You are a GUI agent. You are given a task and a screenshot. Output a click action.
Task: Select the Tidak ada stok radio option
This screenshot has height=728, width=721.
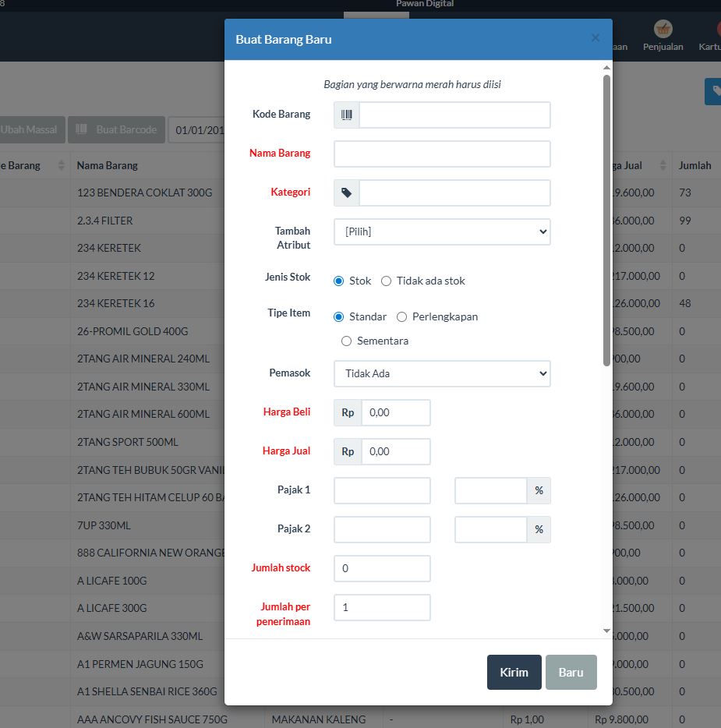tap(386, 281)
